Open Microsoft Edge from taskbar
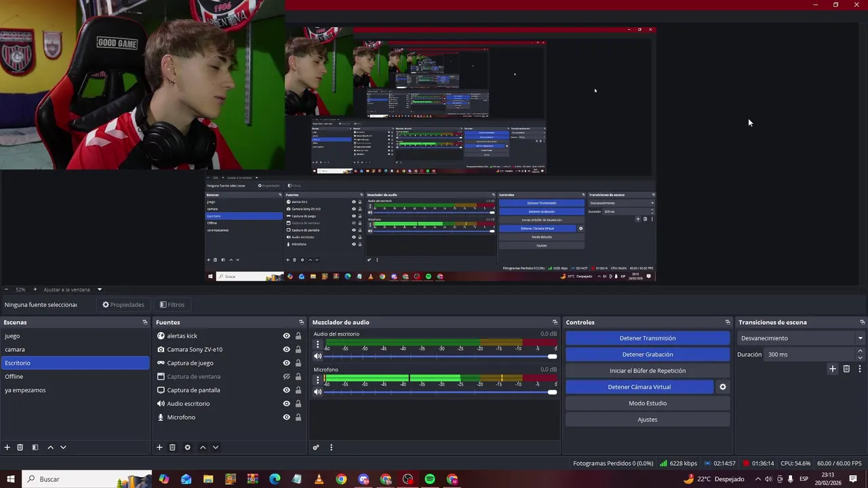 point(275,479)
